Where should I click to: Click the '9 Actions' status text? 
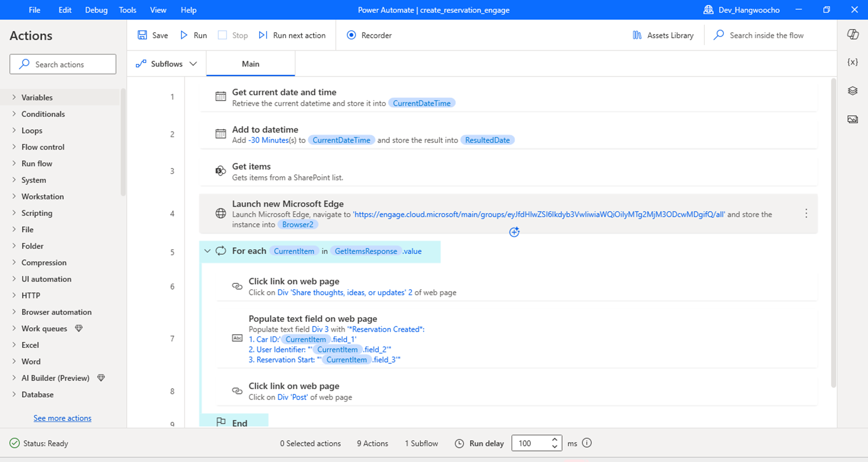click(x=372, y=443)
